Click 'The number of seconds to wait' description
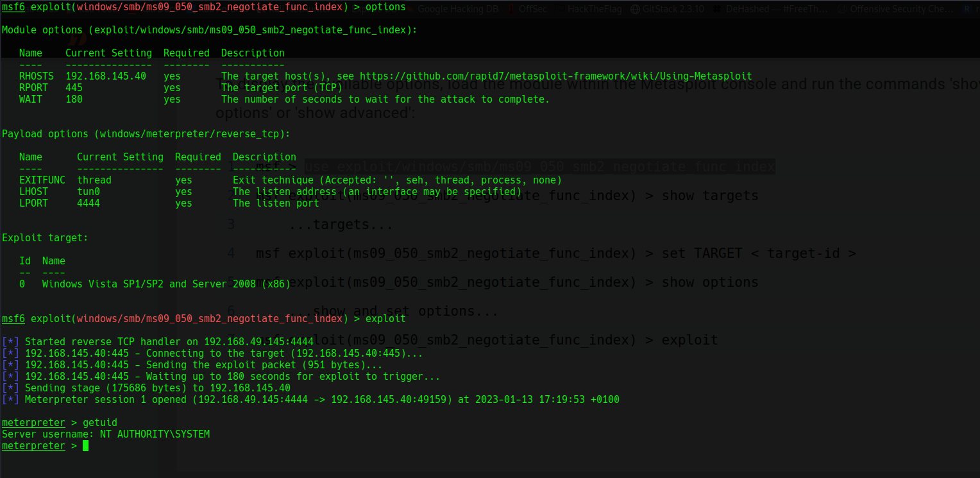This screenshot has height=478, width=980. (x=385, y=99)
